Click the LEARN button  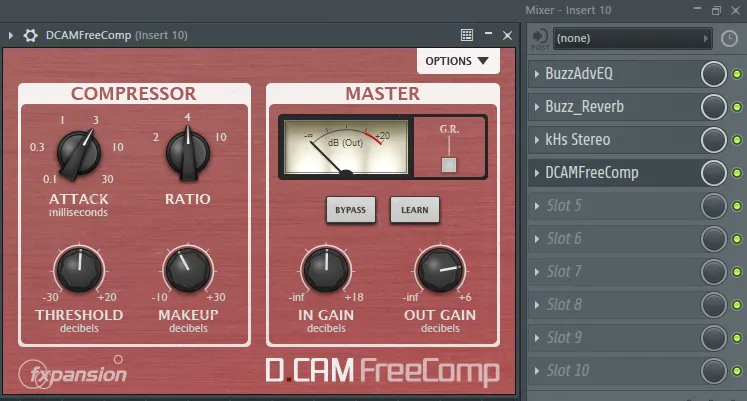click(414, 210)
